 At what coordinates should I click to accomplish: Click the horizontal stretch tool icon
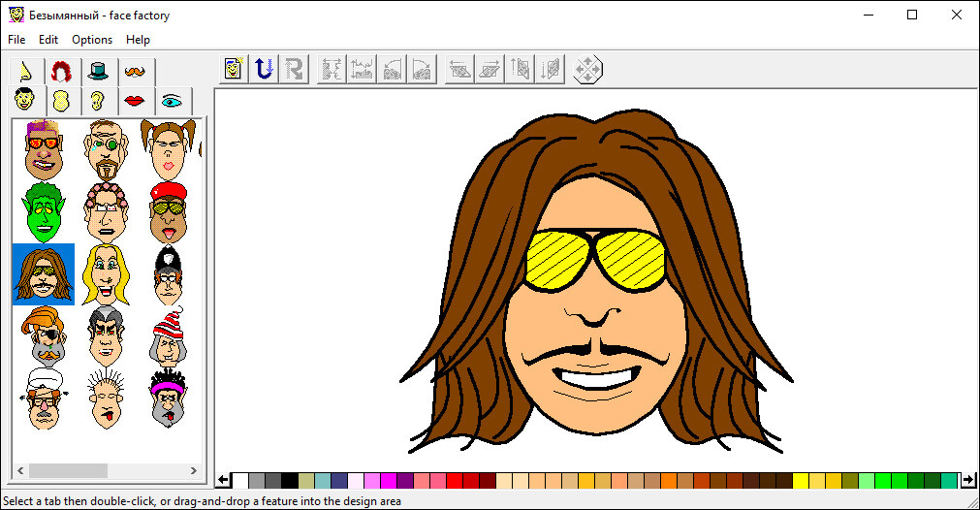[332, 69]
